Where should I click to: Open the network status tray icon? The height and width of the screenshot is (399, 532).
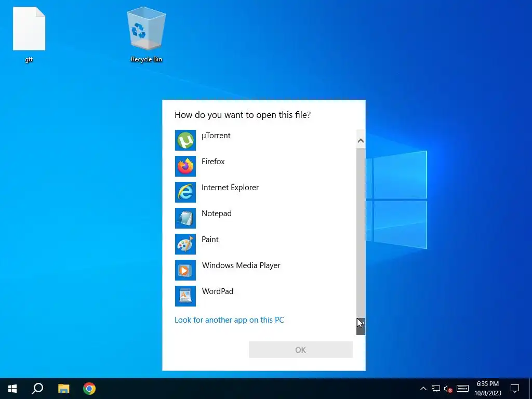pyautogui.click(x=436, y=389)
